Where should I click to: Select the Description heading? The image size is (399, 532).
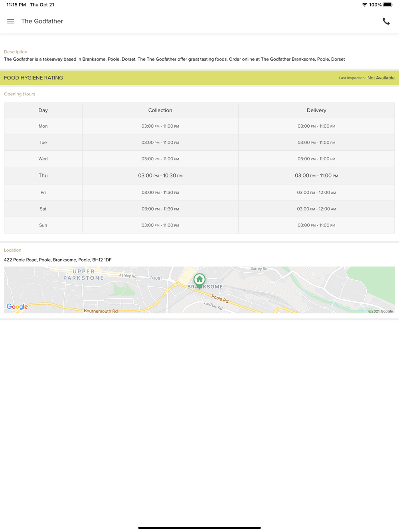[x=16, y=52]
